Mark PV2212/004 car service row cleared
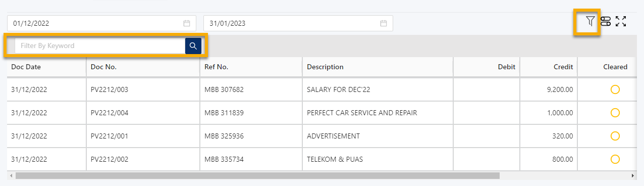Image resolution: width=644 pixels, height=186 pixels. (x=615, y=113)
